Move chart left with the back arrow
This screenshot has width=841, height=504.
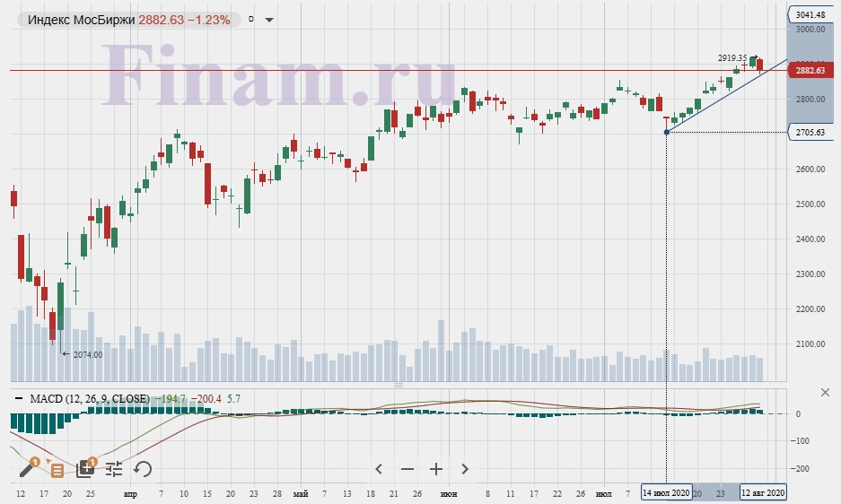pos(379,469)
